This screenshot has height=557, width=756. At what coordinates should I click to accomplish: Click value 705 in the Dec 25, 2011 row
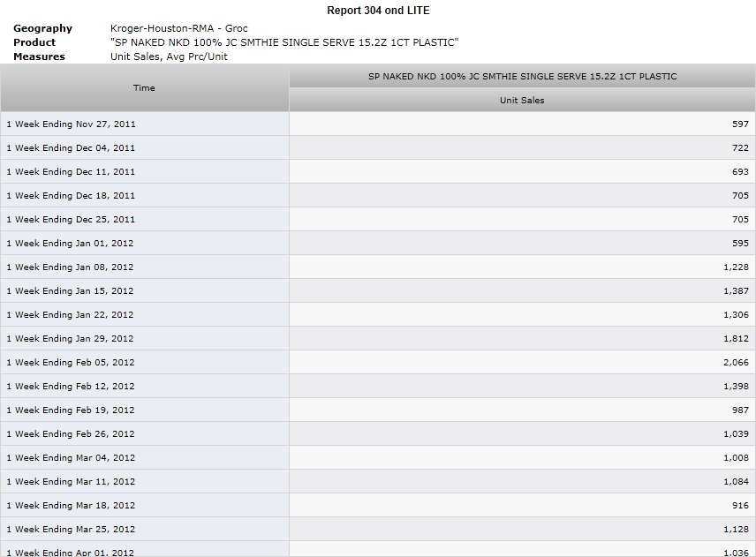coord(740,220)
